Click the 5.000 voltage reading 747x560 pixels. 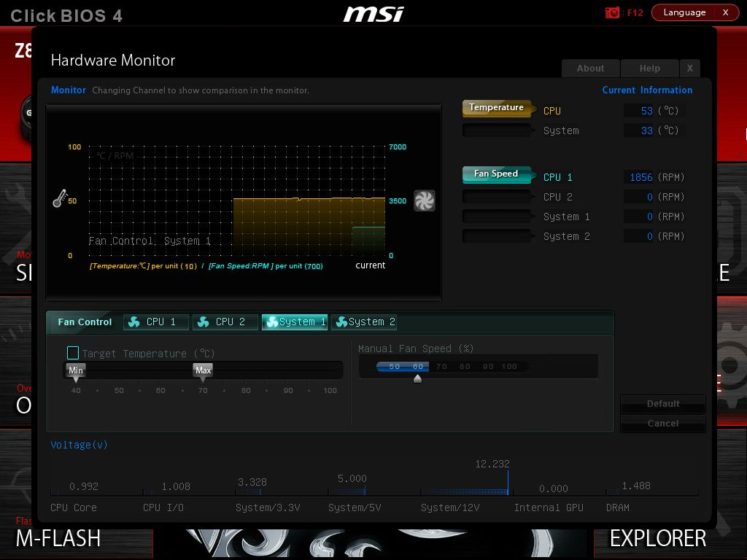(352, 478)
